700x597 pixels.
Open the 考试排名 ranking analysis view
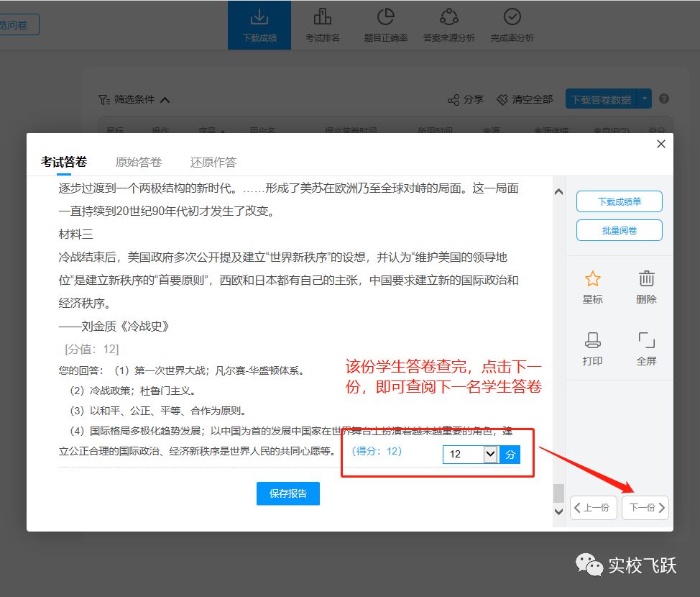click(323, 24)
